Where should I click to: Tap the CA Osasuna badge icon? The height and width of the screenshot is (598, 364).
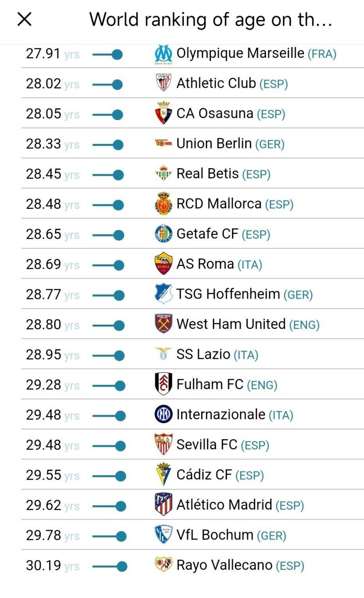coord(163,114)
